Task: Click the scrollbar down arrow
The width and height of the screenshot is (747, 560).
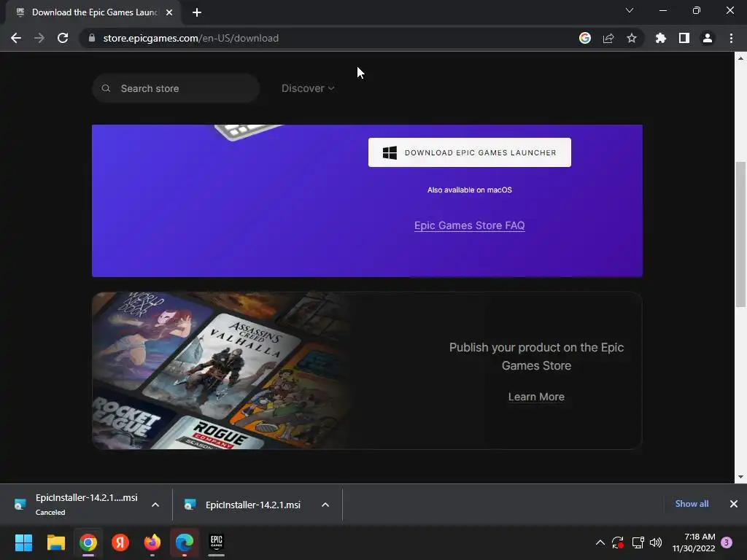Action: (x=740, y=477)
